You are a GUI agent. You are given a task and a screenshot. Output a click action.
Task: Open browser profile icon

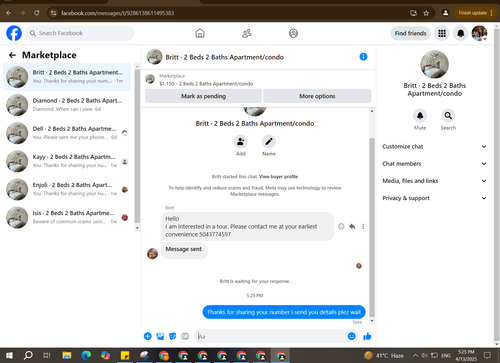445,13
